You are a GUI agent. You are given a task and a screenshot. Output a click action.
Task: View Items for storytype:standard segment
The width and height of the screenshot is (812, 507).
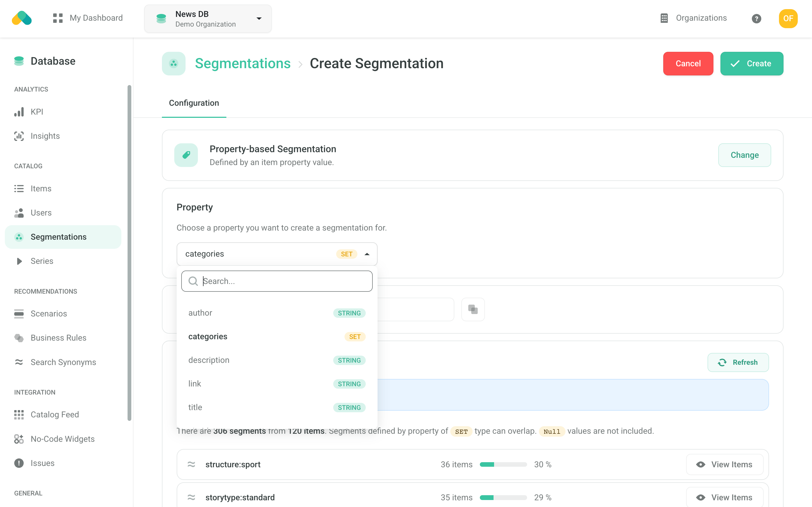coord(724,497)
